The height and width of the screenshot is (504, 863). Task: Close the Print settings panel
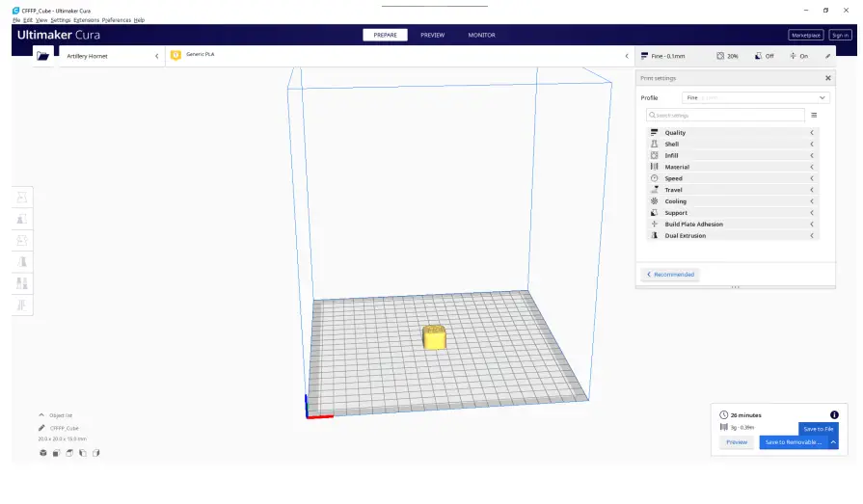(827, 78)
